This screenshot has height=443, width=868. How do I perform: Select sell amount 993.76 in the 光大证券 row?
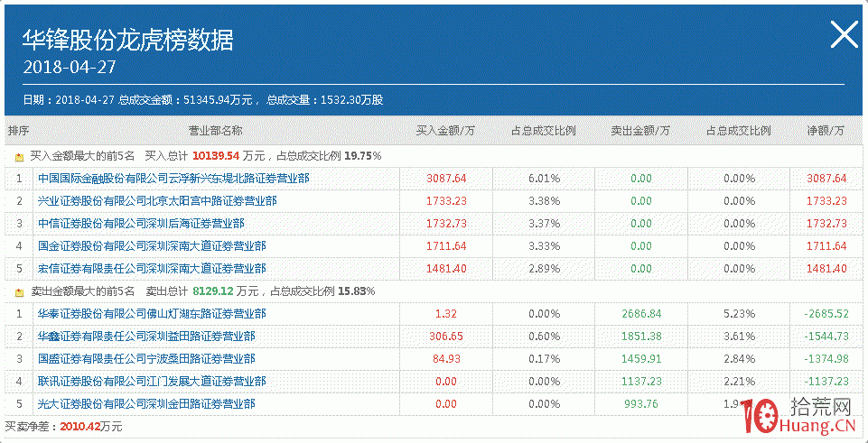pyautogui.click(x=641, y=403)
